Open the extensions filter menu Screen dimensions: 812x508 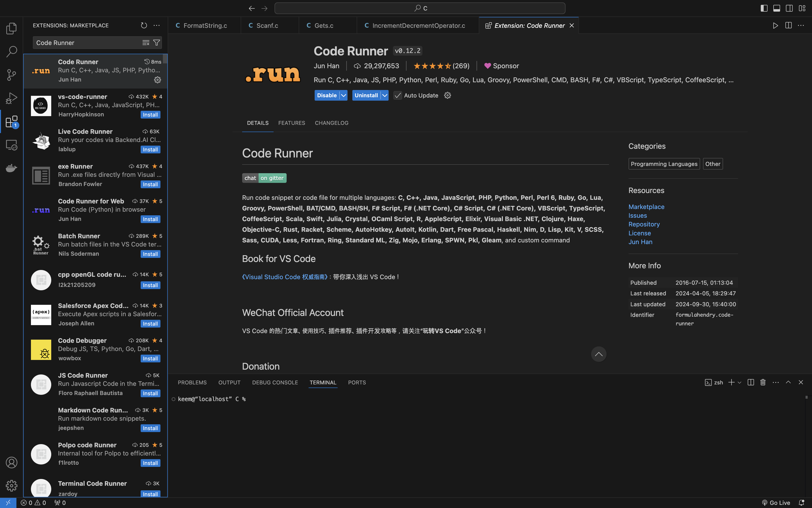pyautogui.click(x=156, y=43)
